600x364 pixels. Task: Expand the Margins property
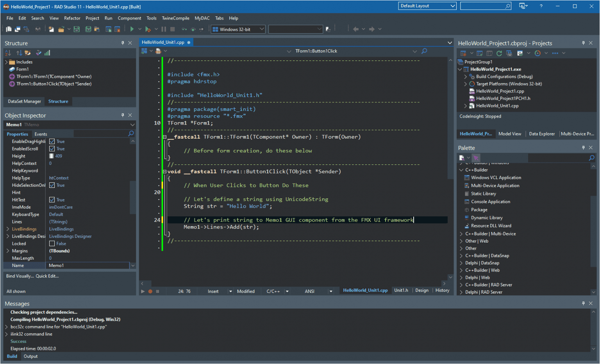coord(8,251)
